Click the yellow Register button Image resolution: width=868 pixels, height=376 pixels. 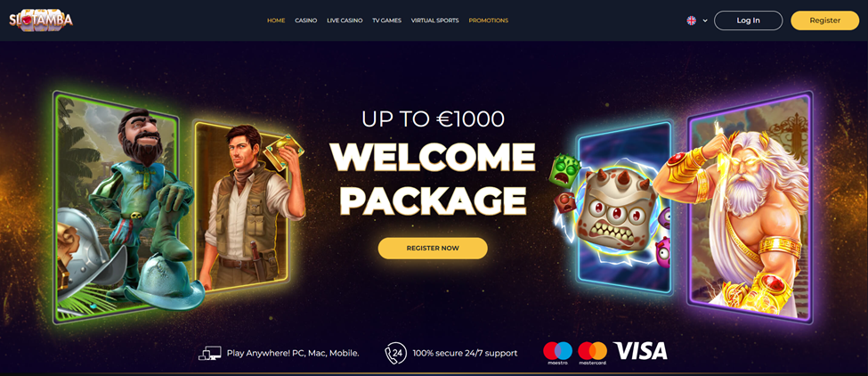coord(824,20)
